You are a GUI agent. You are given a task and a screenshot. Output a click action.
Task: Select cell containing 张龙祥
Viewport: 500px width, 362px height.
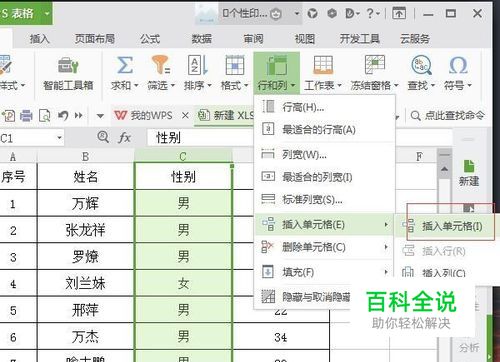coord(85,230)
